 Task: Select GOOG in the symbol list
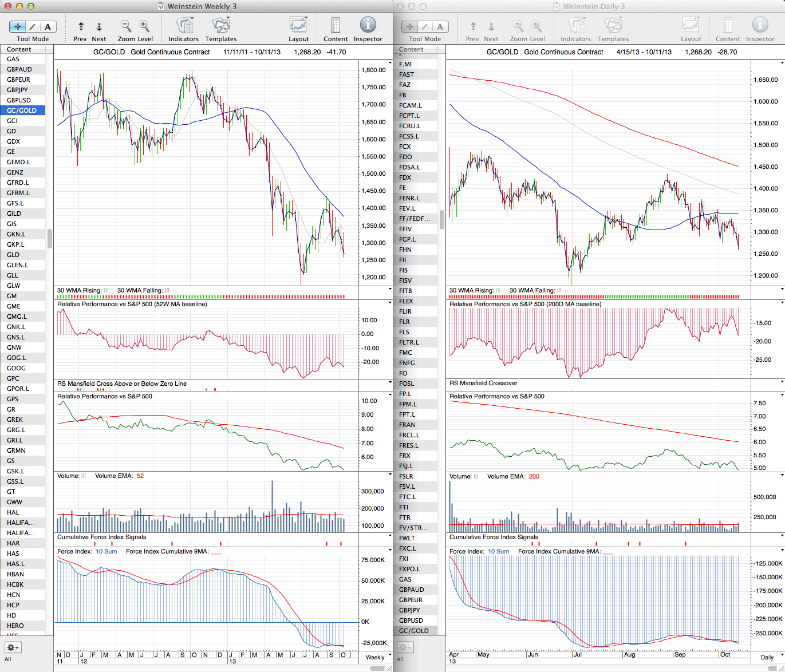tap(16, 368)
